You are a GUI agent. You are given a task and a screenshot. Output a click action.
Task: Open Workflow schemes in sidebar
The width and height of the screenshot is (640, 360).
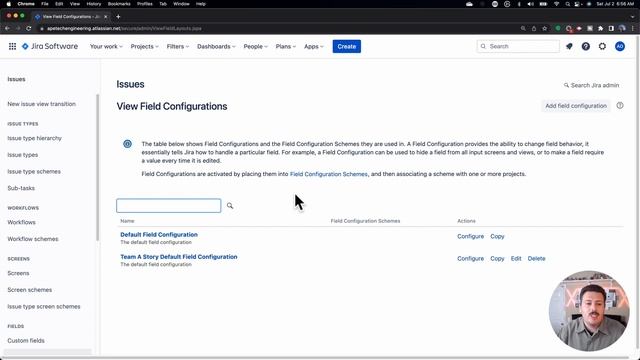33,239
